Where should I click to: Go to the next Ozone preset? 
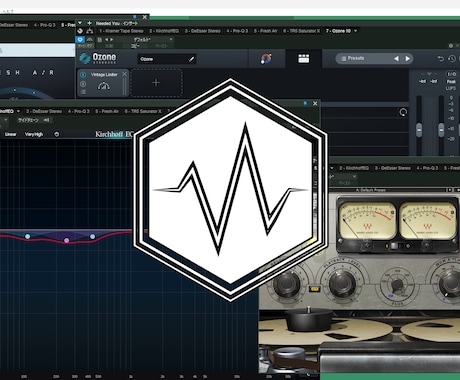pos(407,58)
